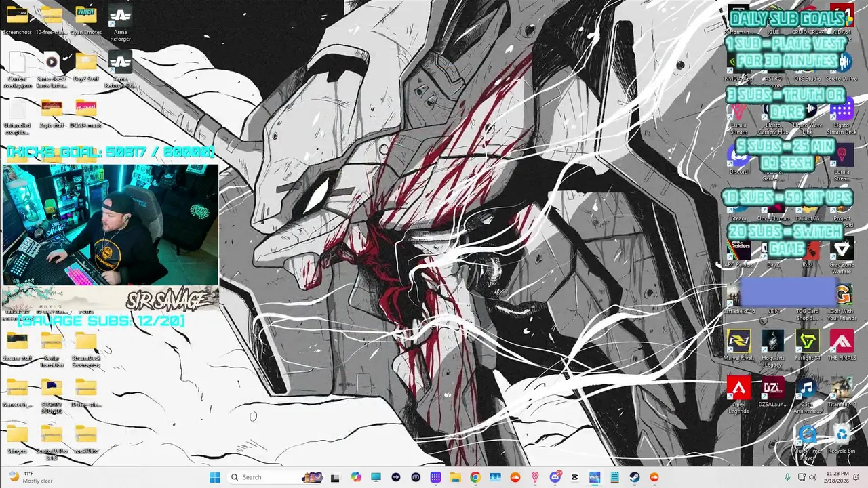Viewport: 868px width, 488px height.
Task: Open Elgato Stream Deck from the taskbar
Action: (x=435, y=477)
